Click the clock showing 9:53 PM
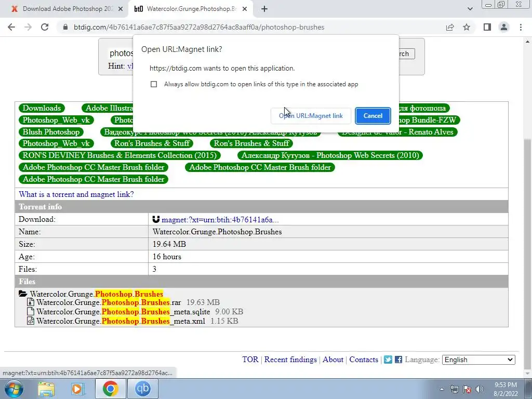 [506, 389]
